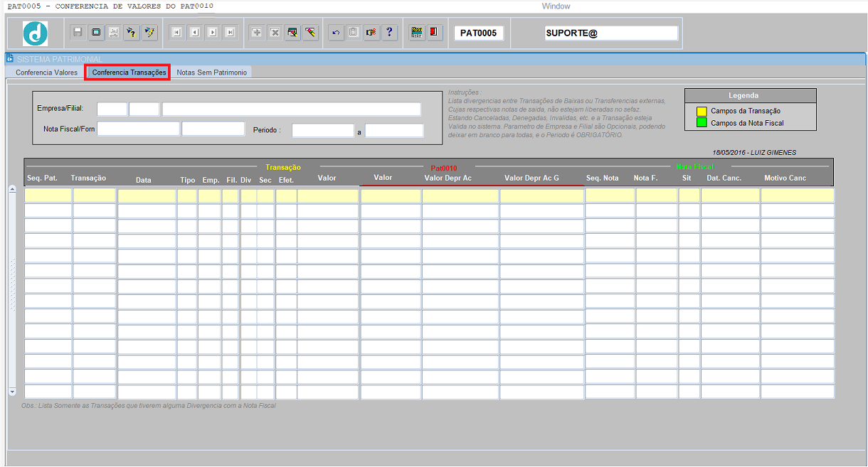Click the green Campos da Nota Fiscal swatch

[702, 123]
